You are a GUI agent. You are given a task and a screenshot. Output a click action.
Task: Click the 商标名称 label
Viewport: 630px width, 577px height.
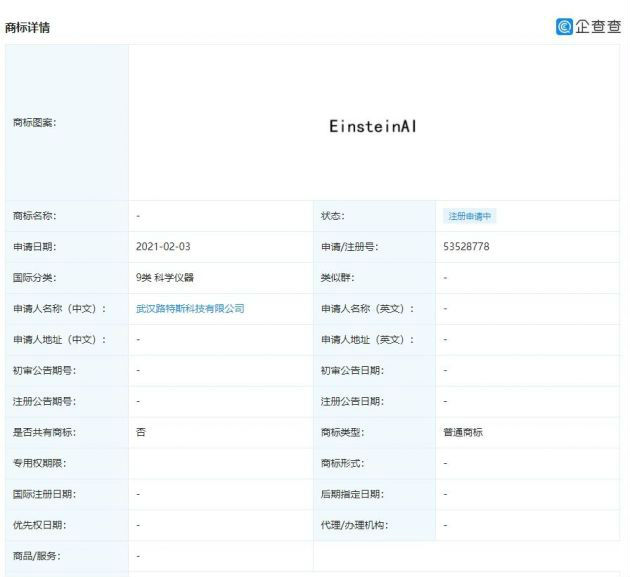[35, 216]
